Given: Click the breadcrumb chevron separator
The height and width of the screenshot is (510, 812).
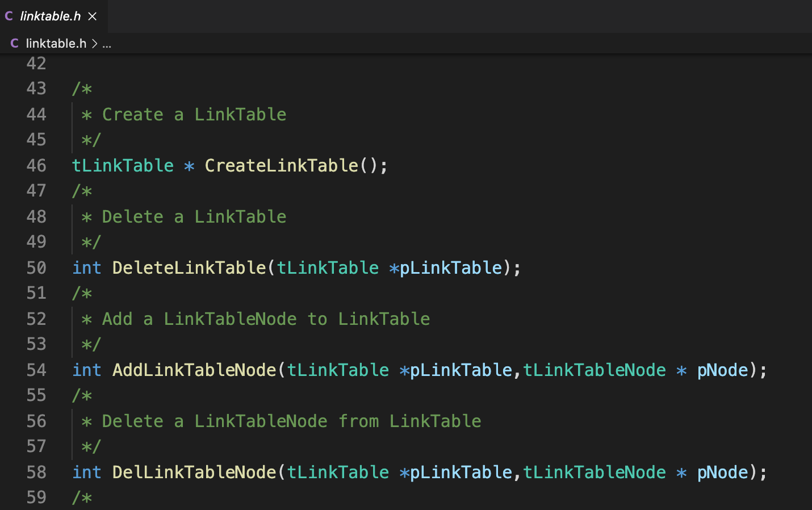Looking at the screenshot, I should click(95, 43).
